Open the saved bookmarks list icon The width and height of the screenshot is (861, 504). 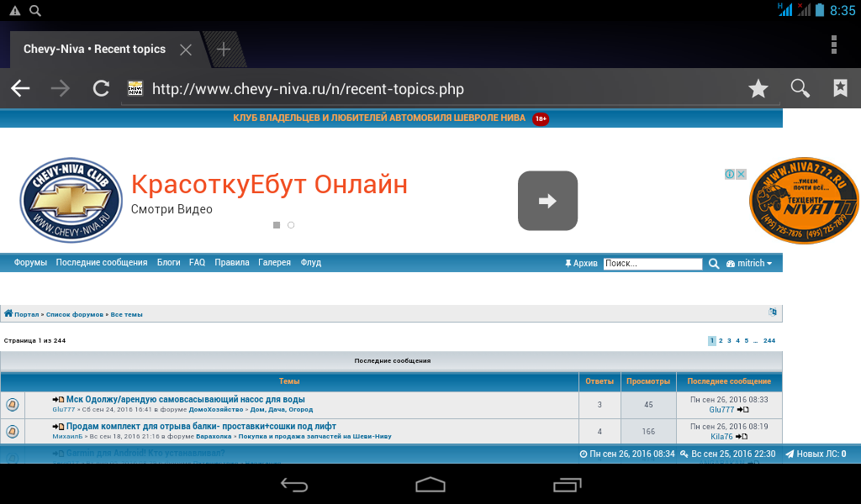click(x=840, y=89)
